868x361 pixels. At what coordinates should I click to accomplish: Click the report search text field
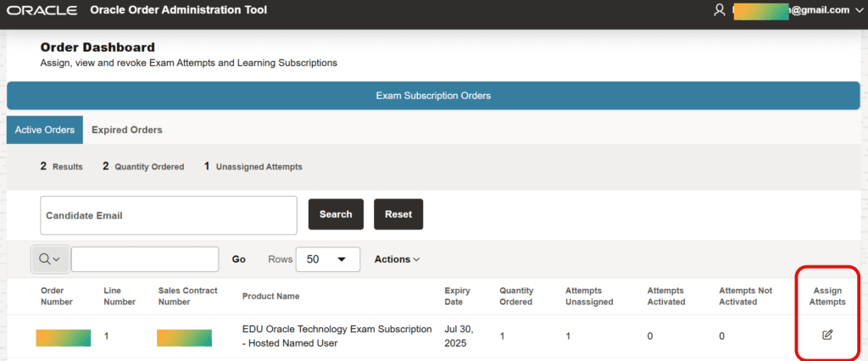145,259
